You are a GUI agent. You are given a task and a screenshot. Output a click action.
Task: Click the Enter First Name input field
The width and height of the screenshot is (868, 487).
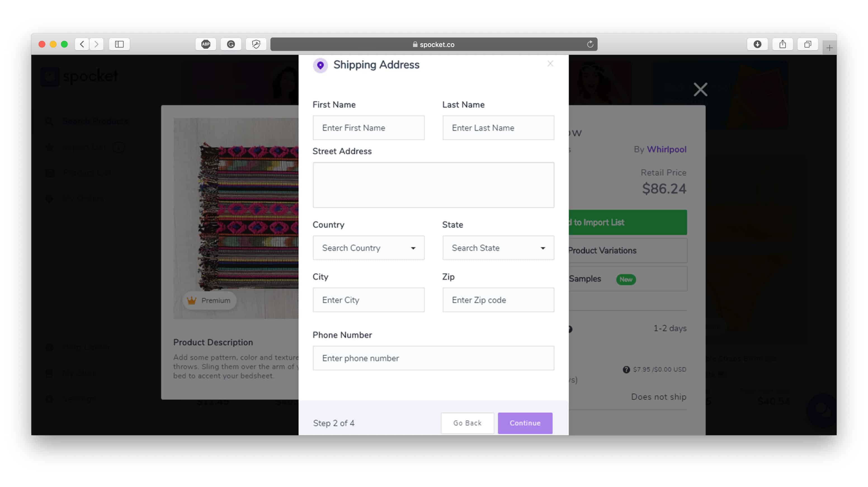pos(368,128)
